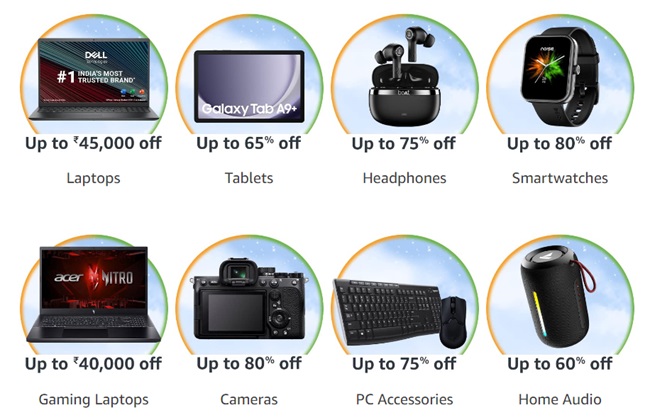Open the keyboard and mouse image

[401, 313]
